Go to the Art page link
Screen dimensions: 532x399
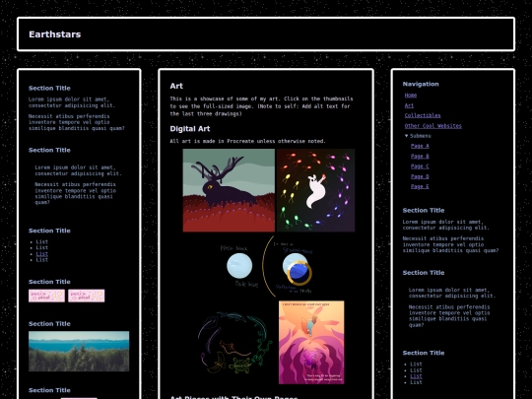click(x=409, y=105)
